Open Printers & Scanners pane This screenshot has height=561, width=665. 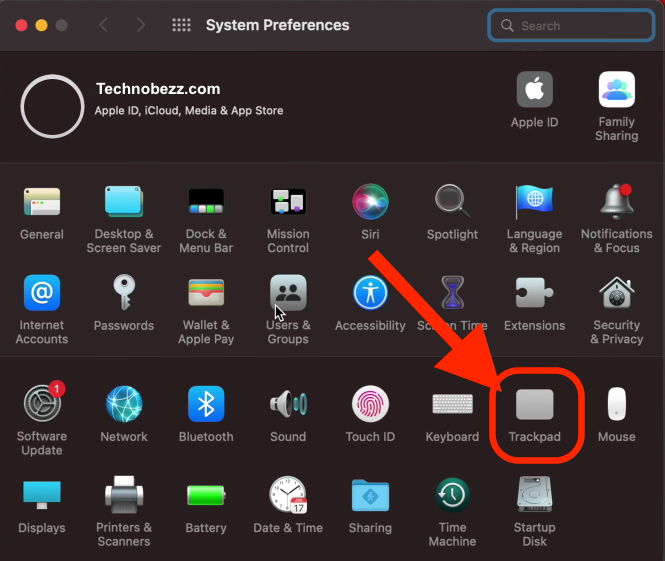pos(124,495)
